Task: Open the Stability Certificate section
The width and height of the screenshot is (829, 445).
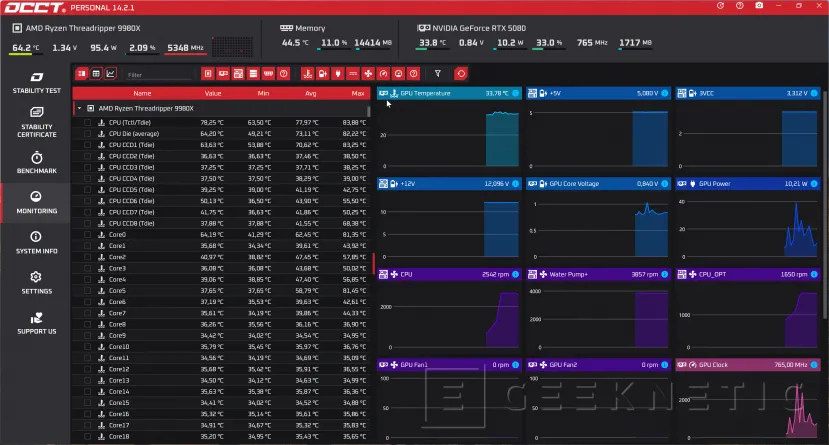Action: (36, 122)
